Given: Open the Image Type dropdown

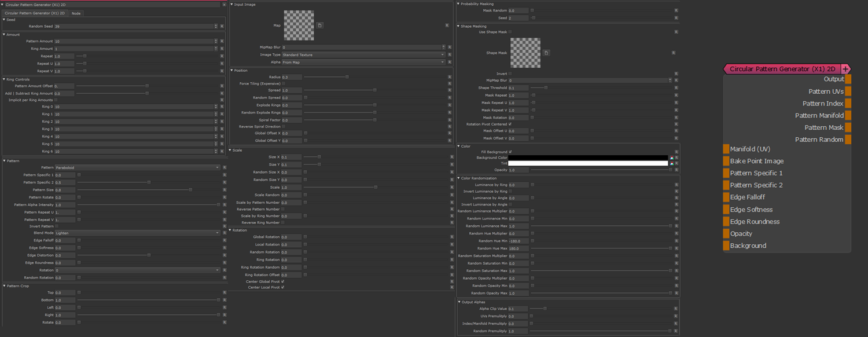Looking at the screenshot, I should [363, 55].
